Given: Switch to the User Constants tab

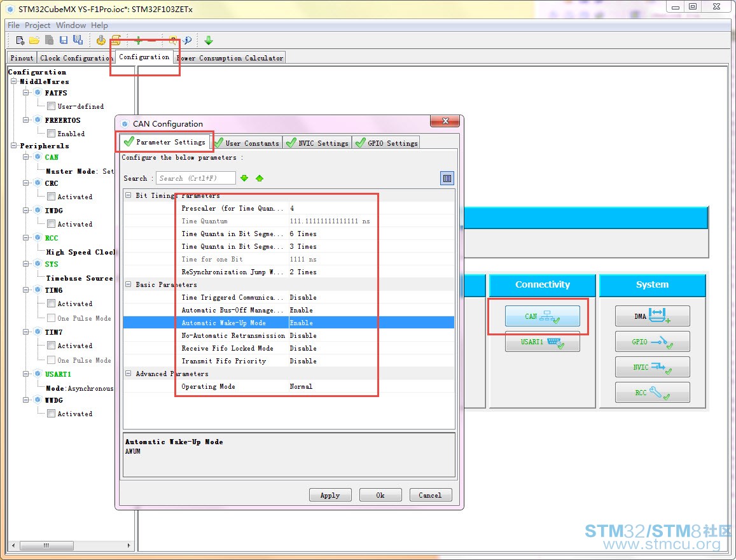Looking at the screenshot, I should coord(247,143).
